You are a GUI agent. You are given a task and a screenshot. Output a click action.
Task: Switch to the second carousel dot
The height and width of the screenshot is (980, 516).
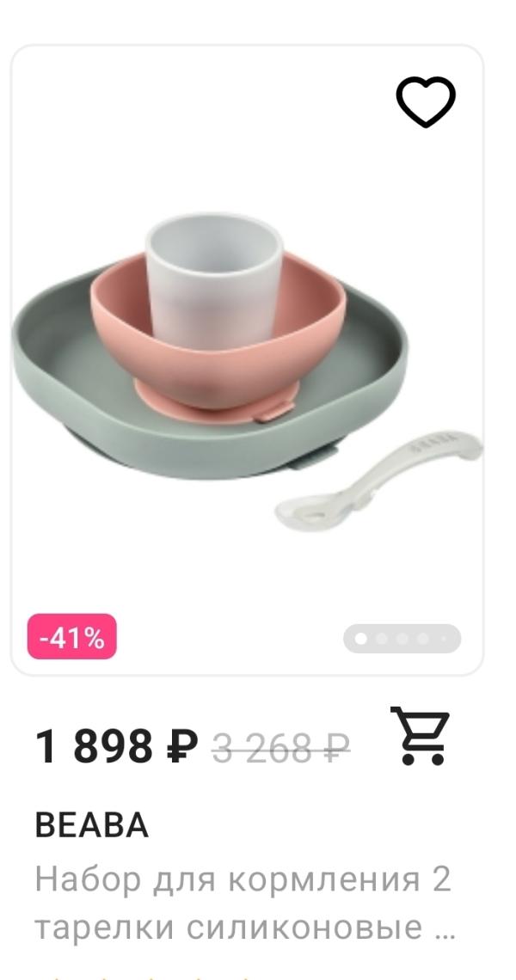click(382, 638)
